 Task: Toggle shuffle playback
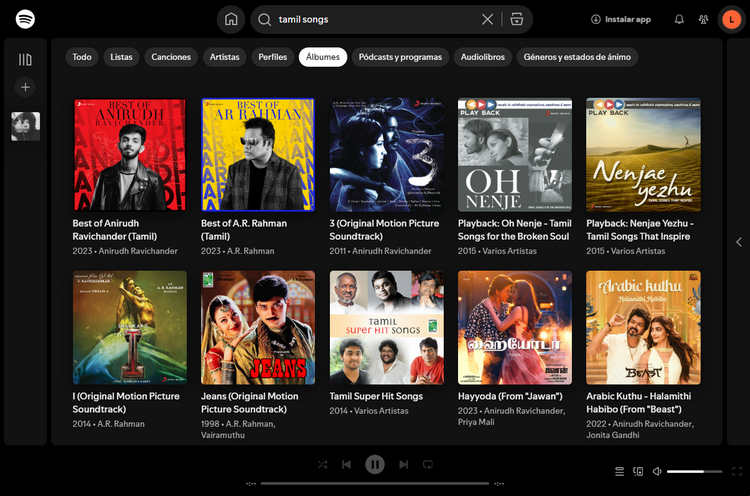tap(322, 464)
